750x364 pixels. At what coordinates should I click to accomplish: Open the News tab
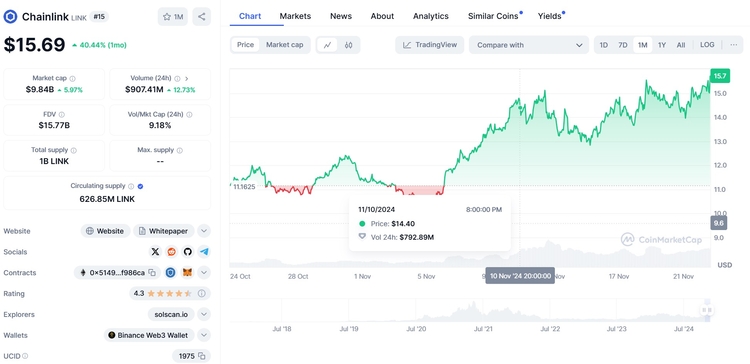click(x=341, y=16)
